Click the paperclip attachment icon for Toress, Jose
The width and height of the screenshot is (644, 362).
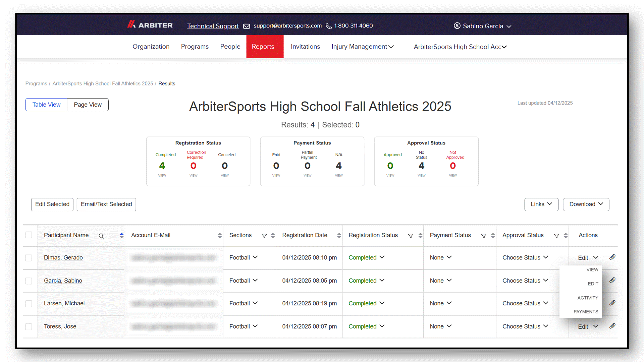point(612,326)
